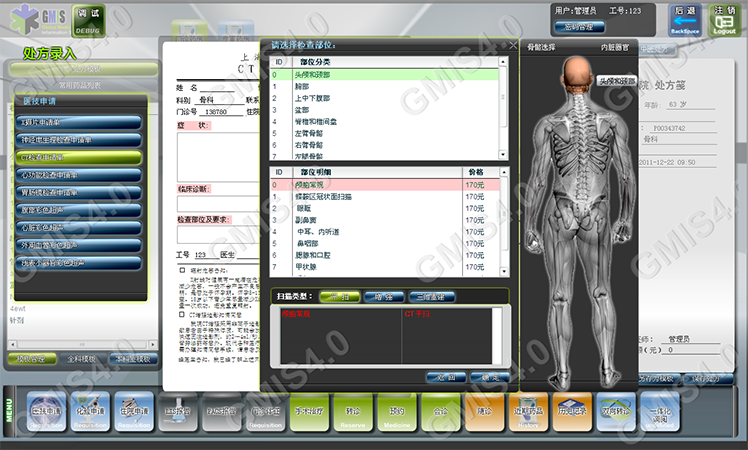Select 胸部 category row
This screenshot has width=748, height=450.
(x=384, y=86)
